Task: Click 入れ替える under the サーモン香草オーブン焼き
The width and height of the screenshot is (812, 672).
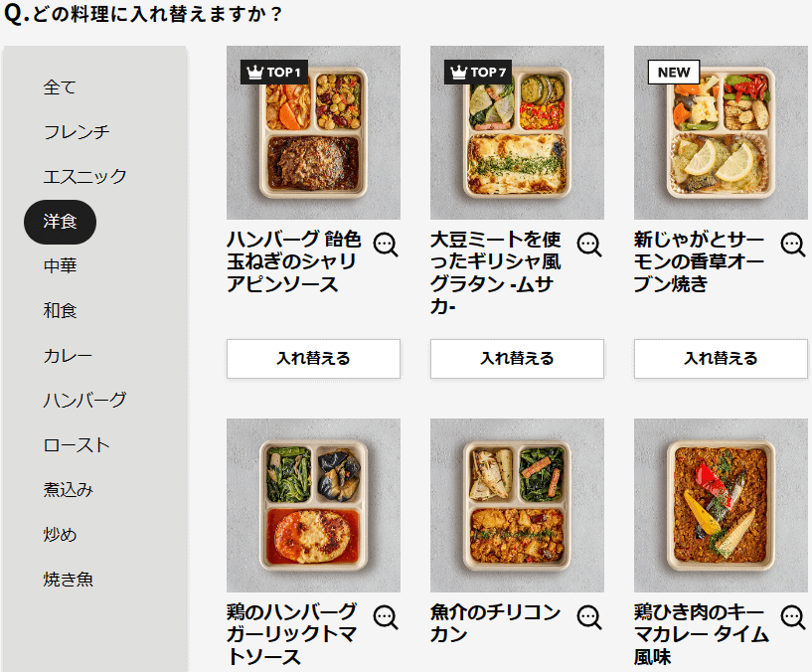Action: (721, 359)
